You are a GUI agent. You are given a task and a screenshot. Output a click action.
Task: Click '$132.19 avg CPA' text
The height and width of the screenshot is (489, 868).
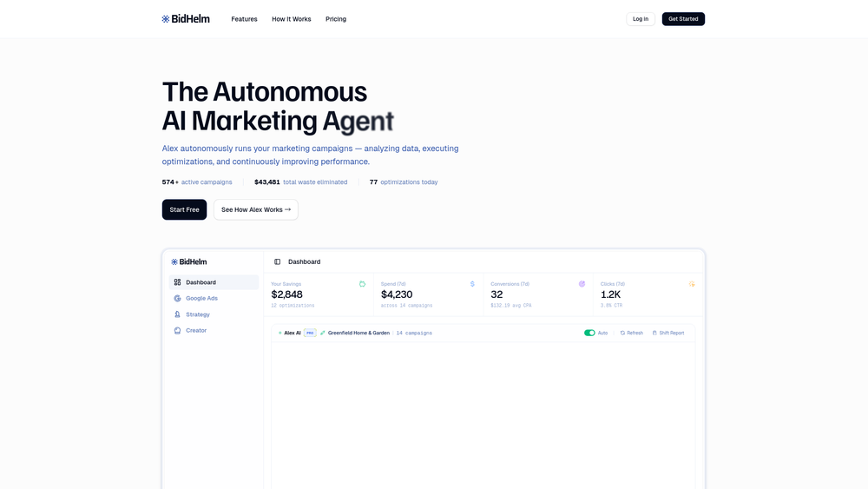[x=511, y=305]
